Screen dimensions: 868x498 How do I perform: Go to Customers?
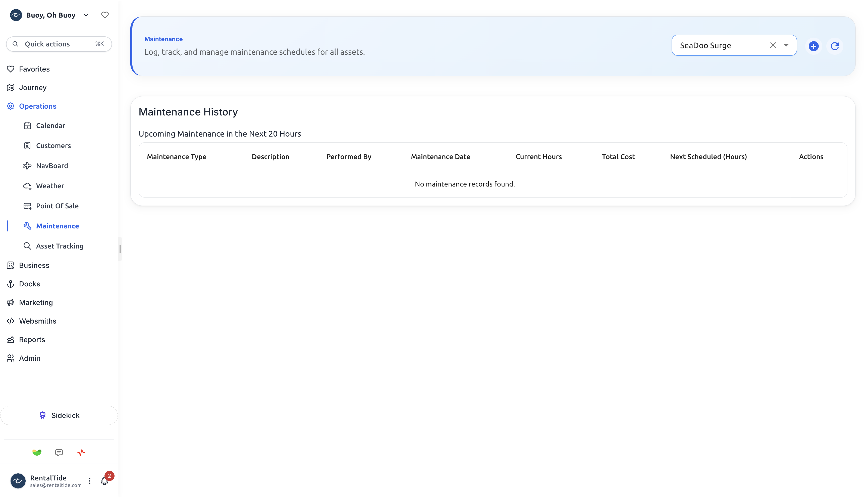point(53,146)
